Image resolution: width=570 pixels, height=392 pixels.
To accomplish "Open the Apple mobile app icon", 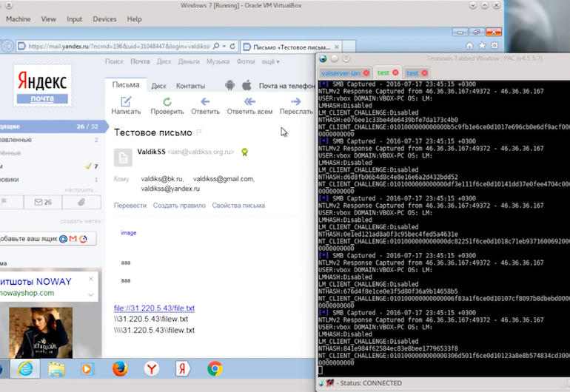I will pyautogui.click(x=247, y=85).
